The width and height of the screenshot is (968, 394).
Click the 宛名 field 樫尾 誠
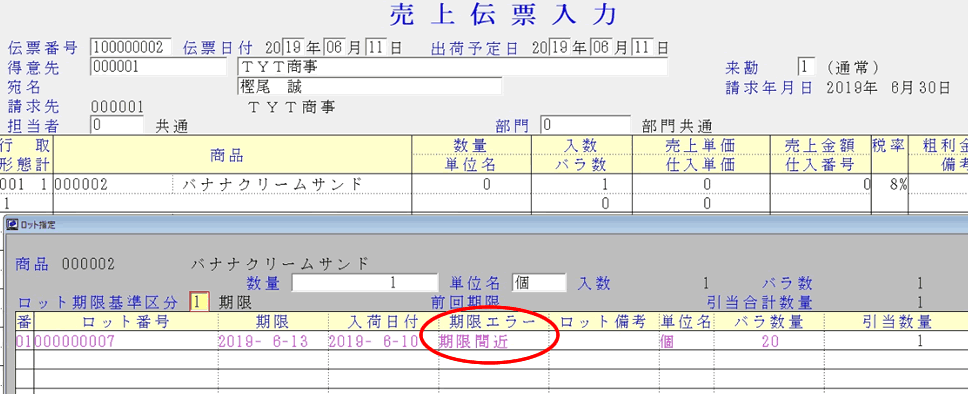(369, 86)
